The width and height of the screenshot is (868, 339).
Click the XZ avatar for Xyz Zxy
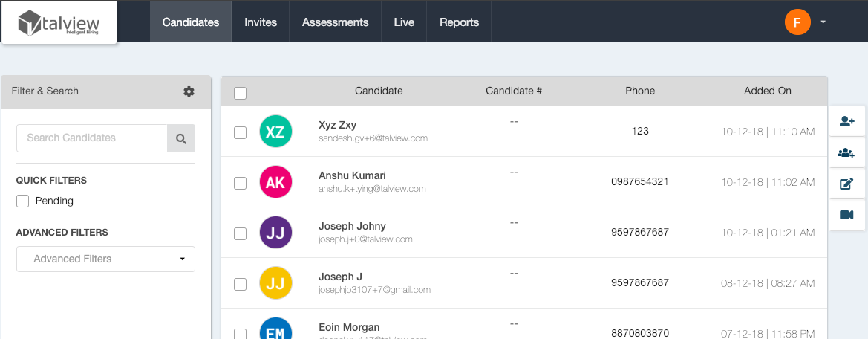pos(275,132)
